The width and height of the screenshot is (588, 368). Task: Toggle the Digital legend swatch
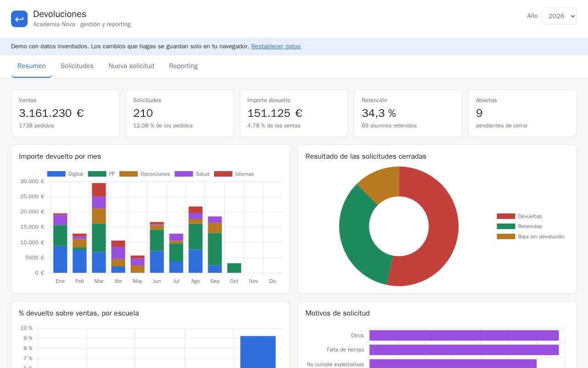56,174
